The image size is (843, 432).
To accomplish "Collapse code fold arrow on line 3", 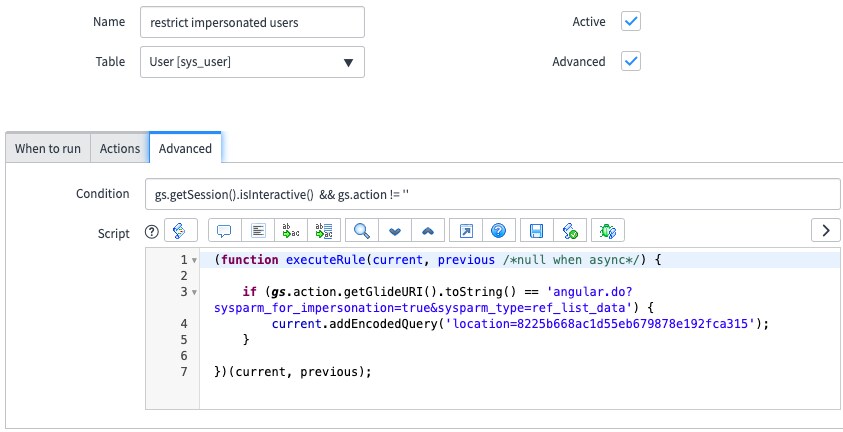I will 194,293.
